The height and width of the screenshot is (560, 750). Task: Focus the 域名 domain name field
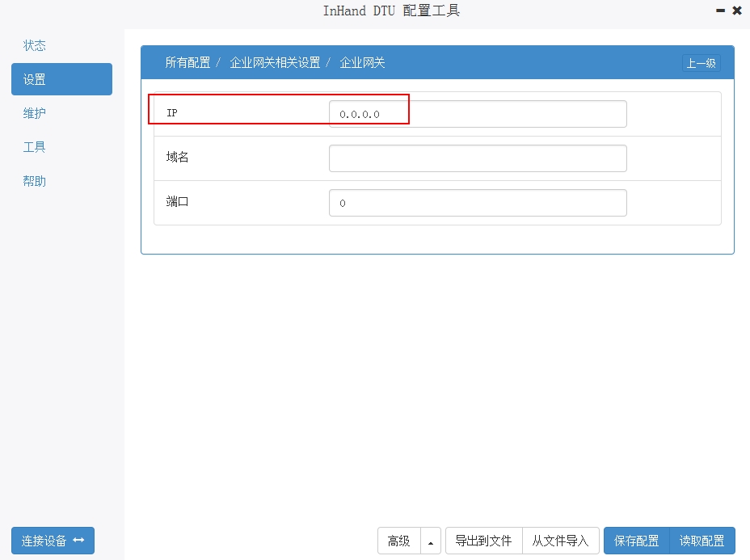coord(477,158)
